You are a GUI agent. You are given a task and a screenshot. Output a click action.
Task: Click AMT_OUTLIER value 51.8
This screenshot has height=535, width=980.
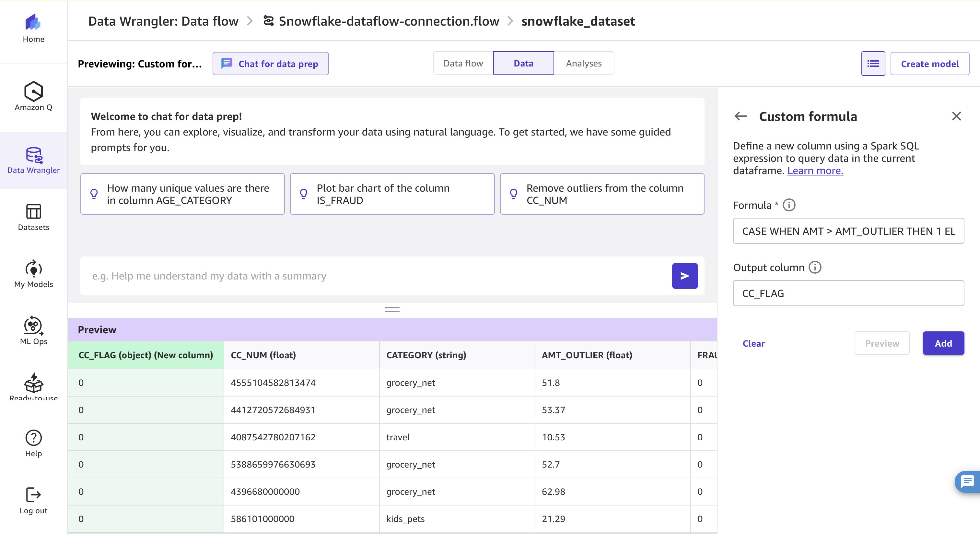(612, 382)
